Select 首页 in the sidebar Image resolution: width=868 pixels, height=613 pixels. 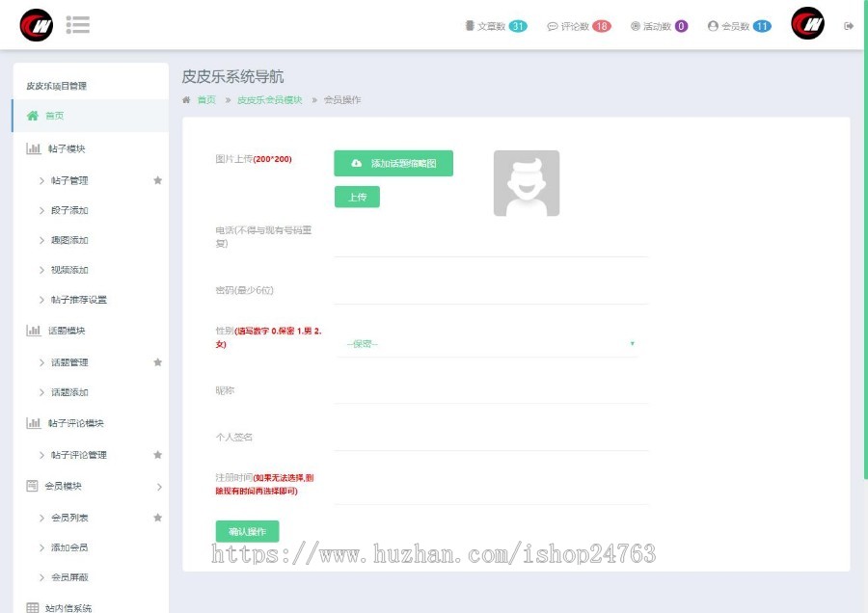point(54,116)
